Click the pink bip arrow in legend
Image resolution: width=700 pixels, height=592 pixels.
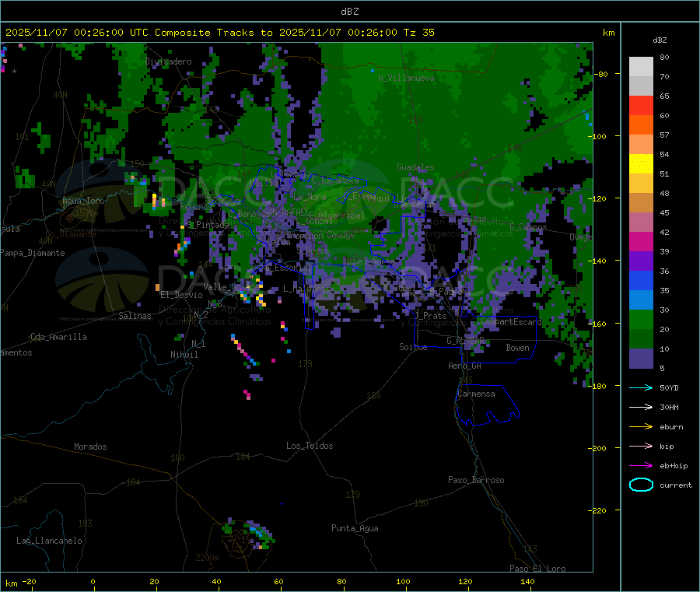point(641,446)
